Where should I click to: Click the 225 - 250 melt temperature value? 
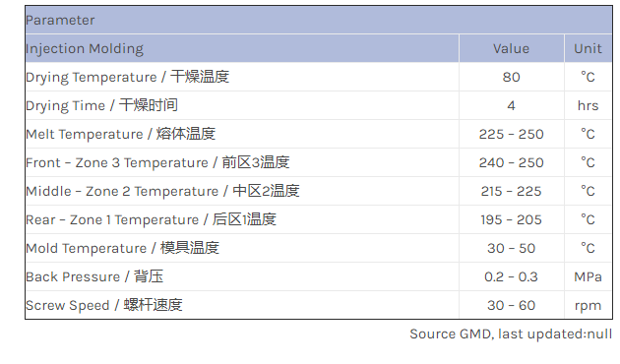click(x=512, y=134)
